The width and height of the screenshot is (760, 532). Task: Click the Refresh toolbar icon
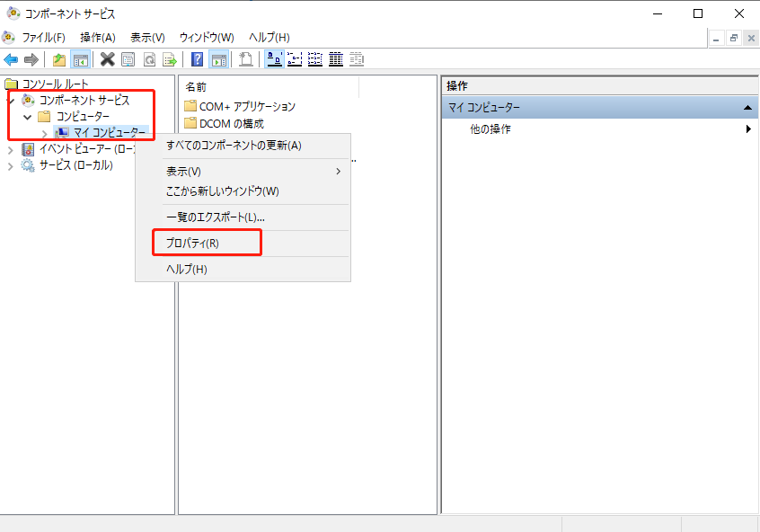pos(147,59)
